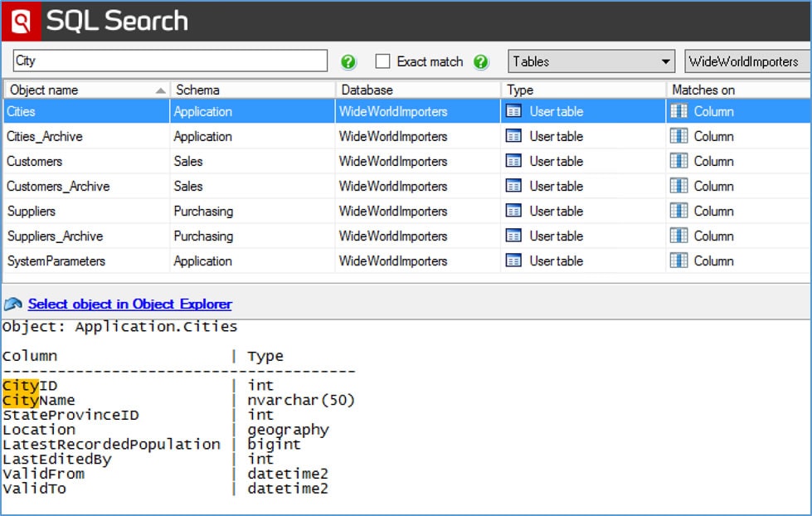812x516 pixels.
Task: Click the table type icon on the Cities_Archive row
Action: click(x=513, y=136)
